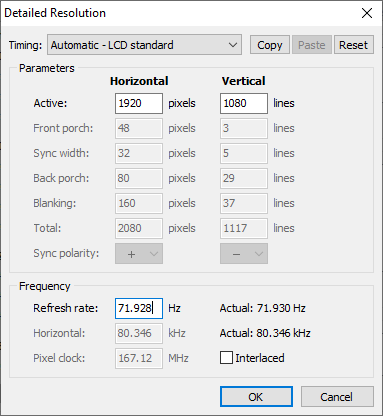Click the Reset button

(x=353, y=45)
